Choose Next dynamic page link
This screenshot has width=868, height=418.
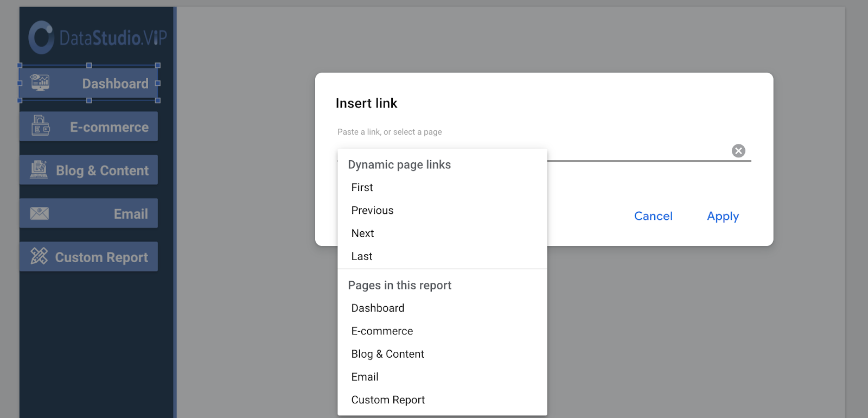pos(442,233)
